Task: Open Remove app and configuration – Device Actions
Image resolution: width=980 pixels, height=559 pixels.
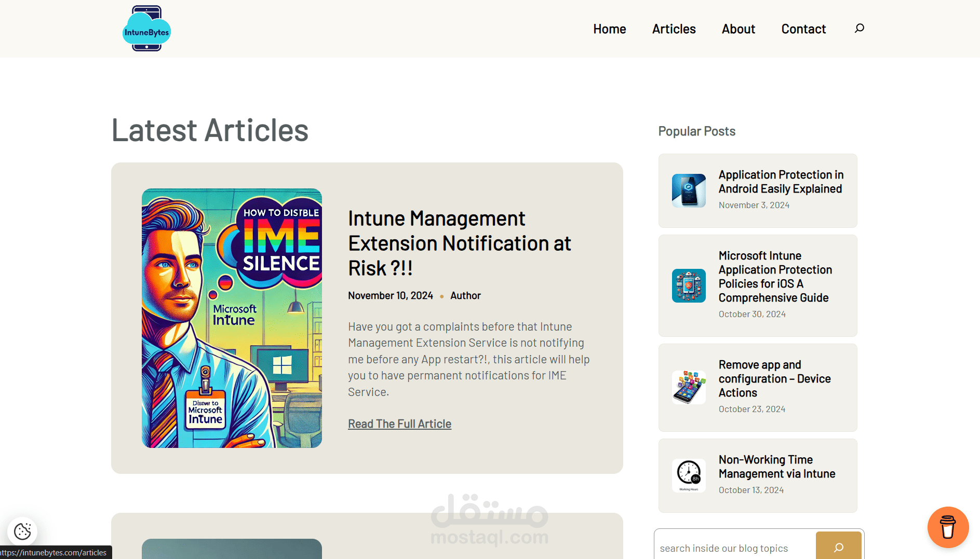Action: tap(774, 379)
